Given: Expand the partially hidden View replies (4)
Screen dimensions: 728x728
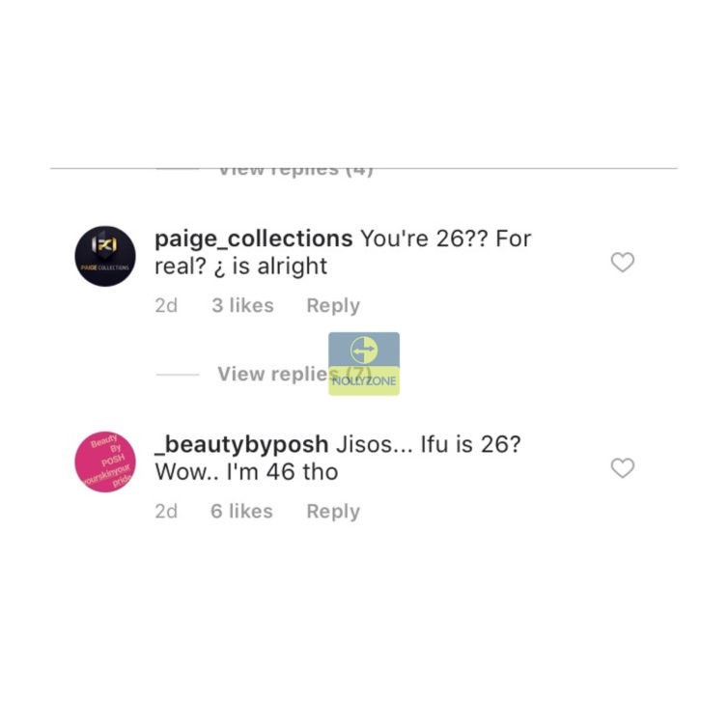Looking at the screenshot, I should (295, 170).
